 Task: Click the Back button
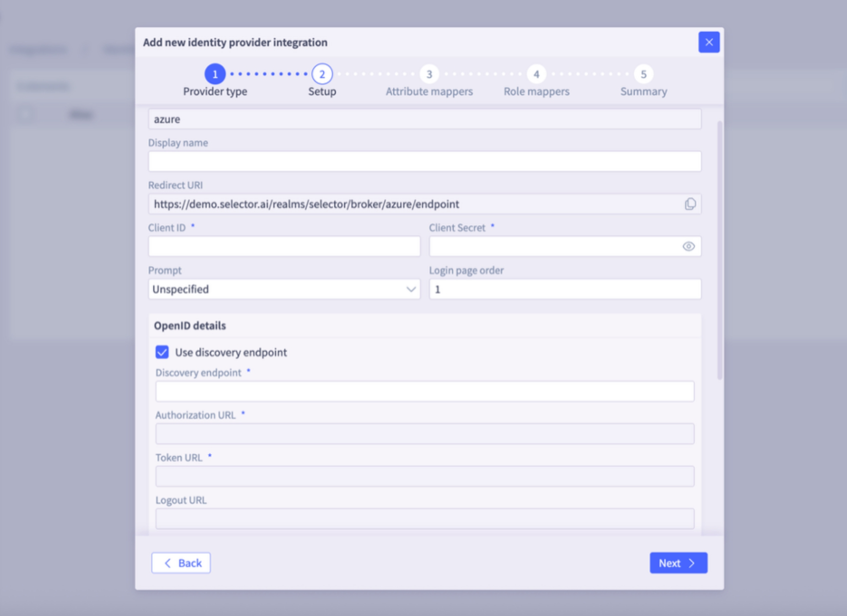181,563
